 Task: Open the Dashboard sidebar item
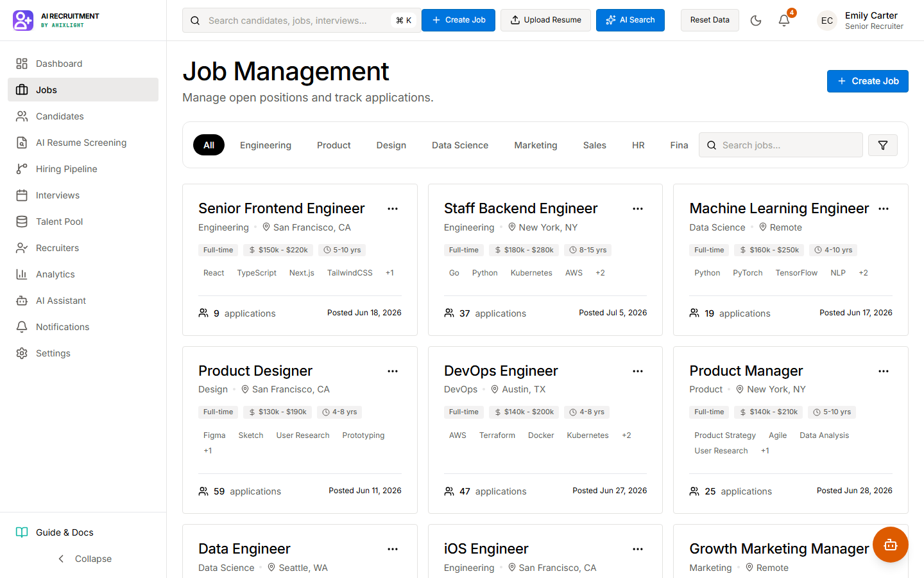83,64
